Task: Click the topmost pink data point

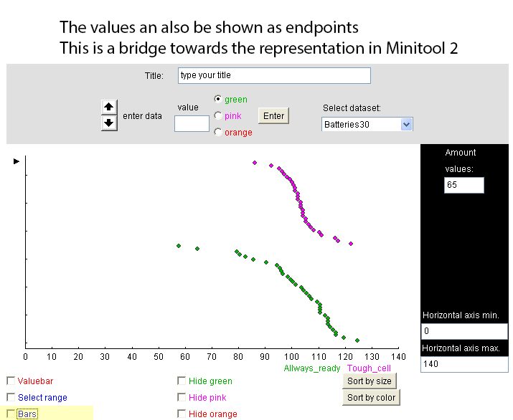Action: tap(255, 163)
